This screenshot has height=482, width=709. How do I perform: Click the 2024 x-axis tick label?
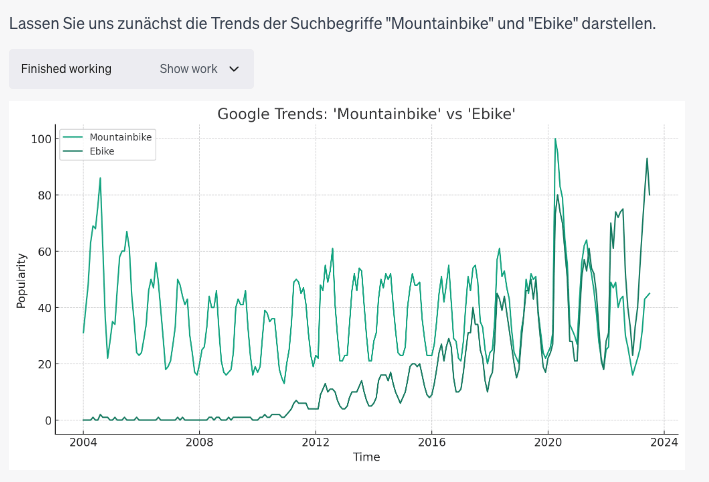click(663, 441)
